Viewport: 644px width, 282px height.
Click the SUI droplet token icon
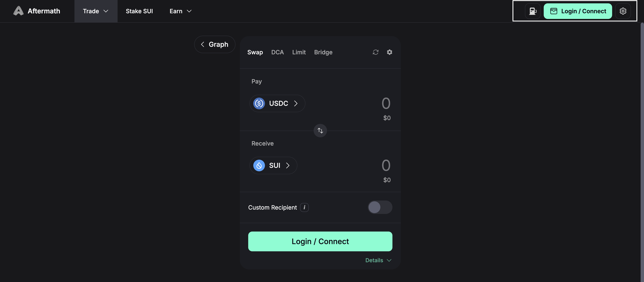[259, 165]
